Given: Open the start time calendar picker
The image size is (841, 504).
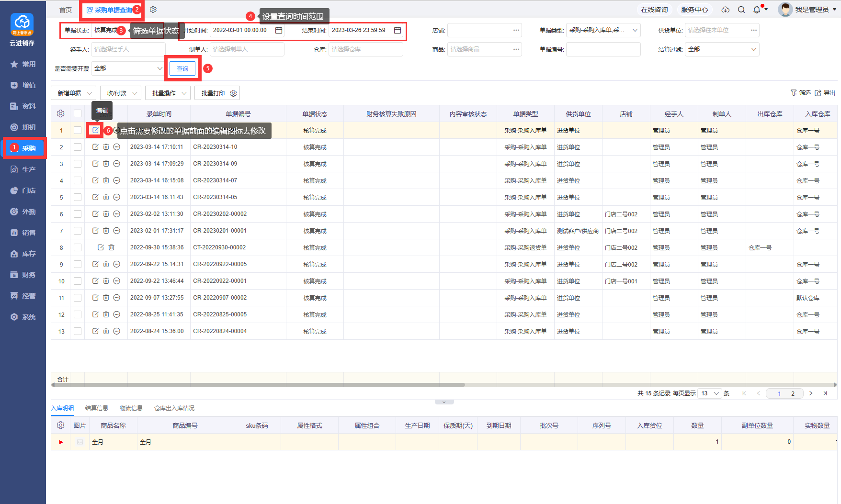Looking at the screenshot, I should pyautogui.click(x=279, y=30).
